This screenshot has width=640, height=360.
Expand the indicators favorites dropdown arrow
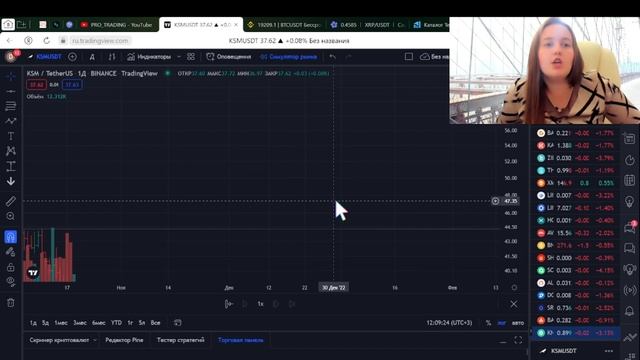(x=179, y=57)
